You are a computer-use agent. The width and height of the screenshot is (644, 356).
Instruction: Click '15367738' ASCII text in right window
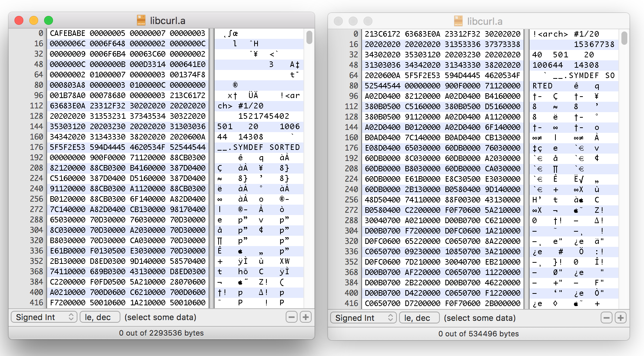pos(594,44)
